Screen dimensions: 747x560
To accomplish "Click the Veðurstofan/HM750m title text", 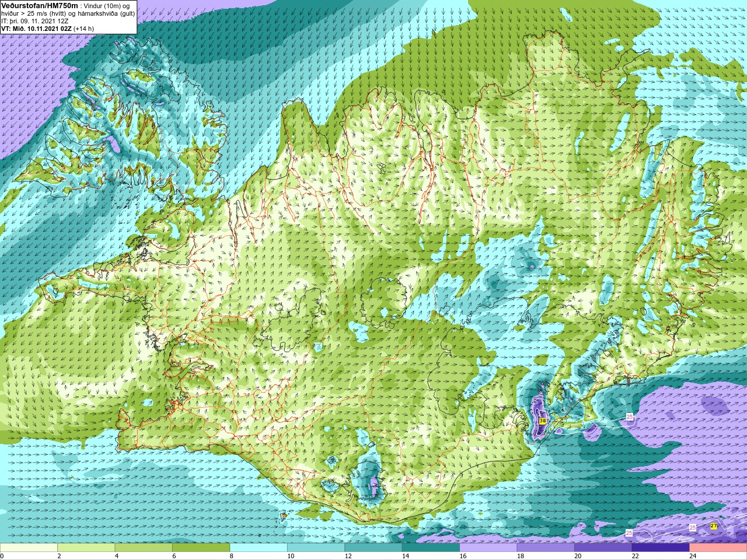I will pos(40,6).
